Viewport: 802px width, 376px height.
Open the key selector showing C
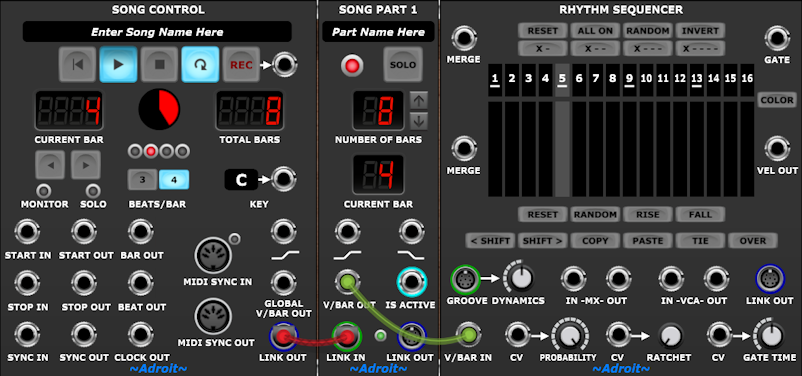pyautogui.click(x=240, y=180)
